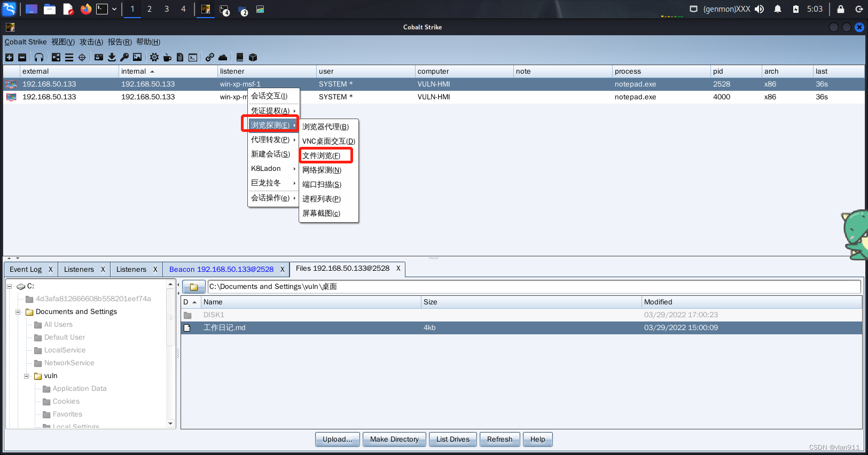Image resolution: width=868 pixels, height=455 pixels.
Task: Click Make Directory button
Action: [x=395, y=440]
